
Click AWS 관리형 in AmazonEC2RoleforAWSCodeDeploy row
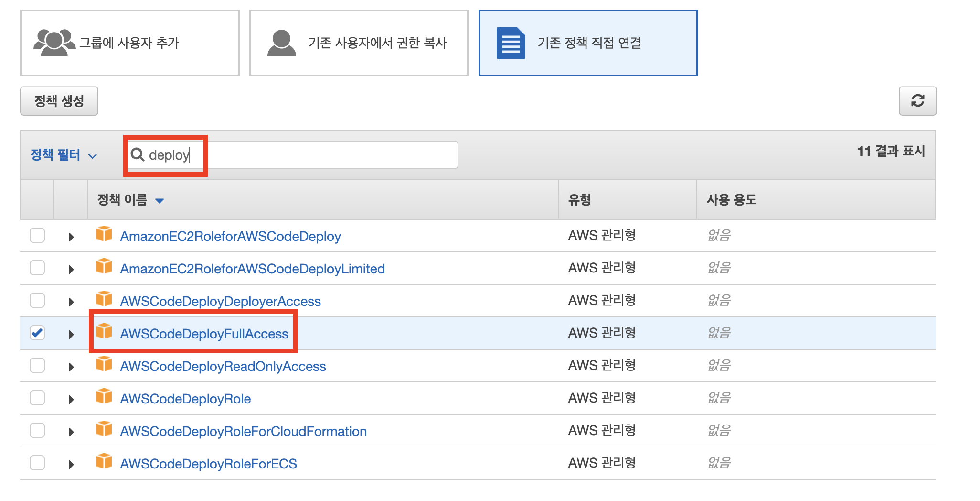click(x=602, y=235)
